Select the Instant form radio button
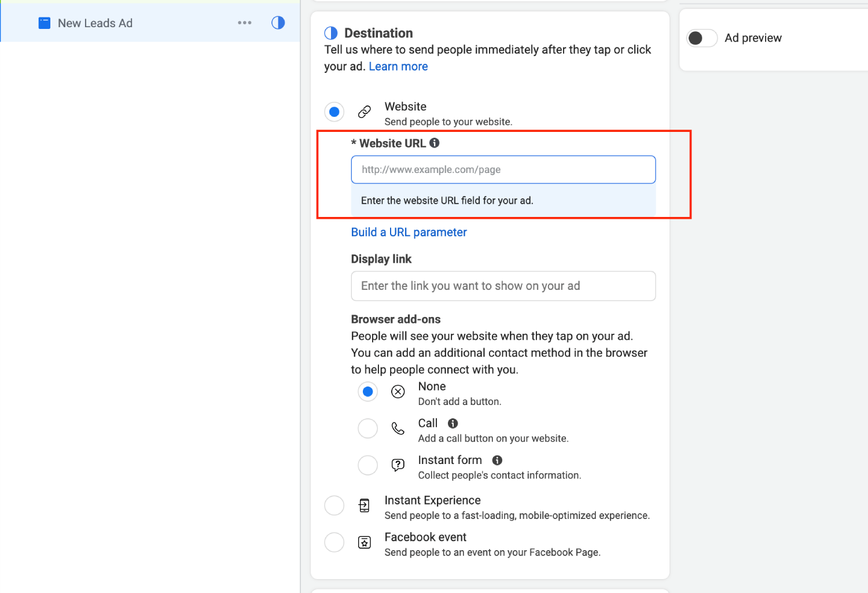The height and width of the screenshot is (593, 868). click(x=368, y=465)
